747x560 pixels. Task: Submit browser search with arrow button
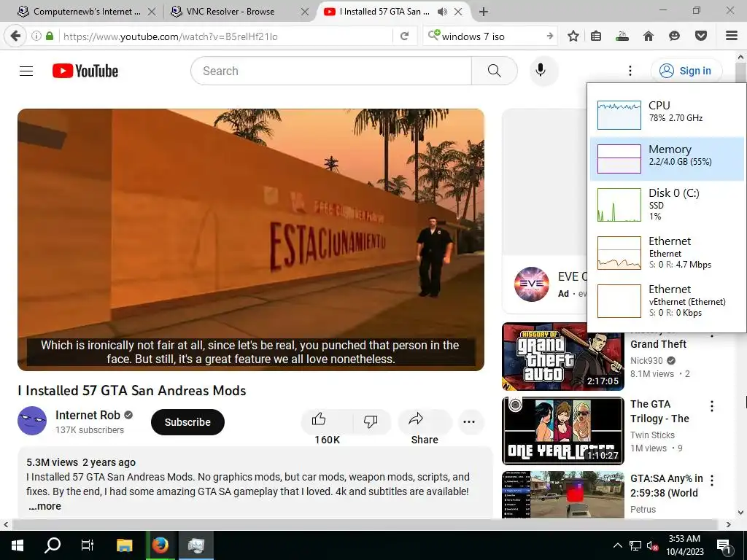tap(550, 36)
